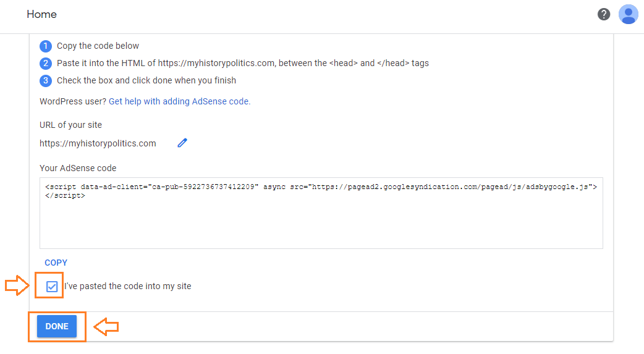Click the "URL of your site" label

70,125
